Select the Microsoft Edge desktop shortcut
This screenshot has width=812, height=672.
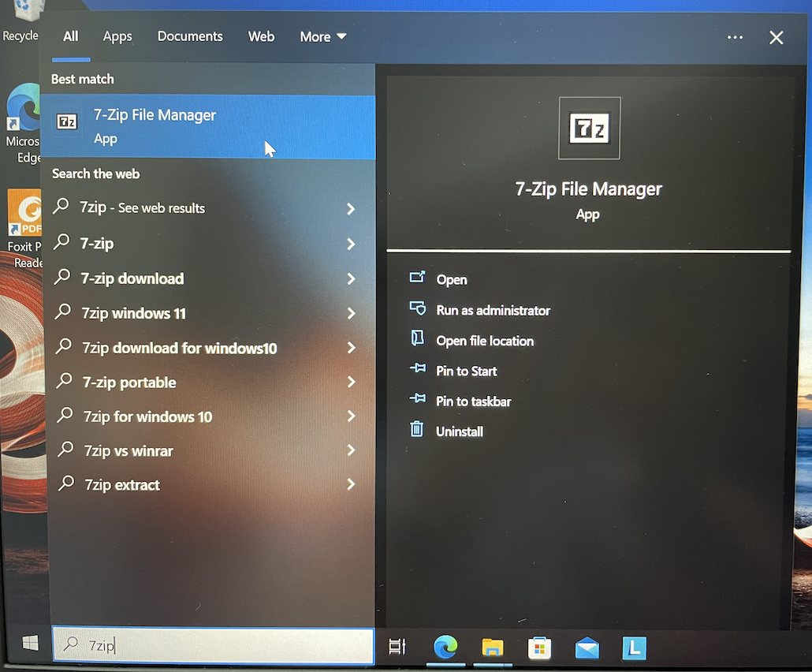click(x=23, y=123)
